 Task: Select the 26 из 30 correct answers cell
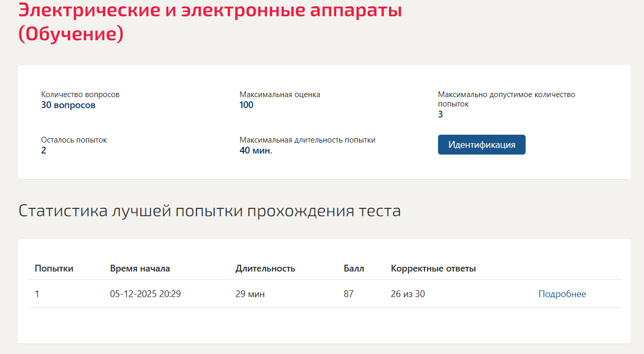click(x=408, y=294)
